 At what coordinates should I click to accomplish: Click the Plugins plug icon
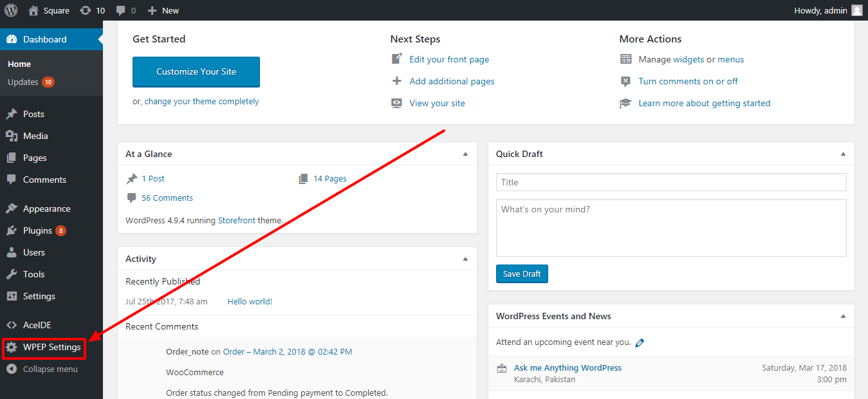coord(12,230)
